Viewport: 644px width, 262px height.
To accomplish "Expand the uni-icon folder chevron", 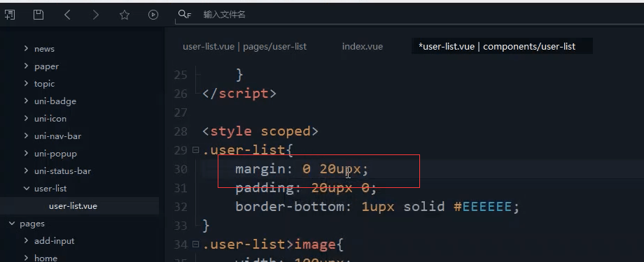I will pos(27,119).
